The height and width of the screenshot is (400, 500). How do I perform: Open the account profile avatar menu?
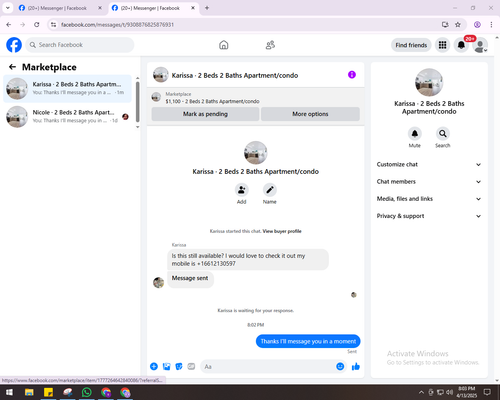click(x=480, y=45)
